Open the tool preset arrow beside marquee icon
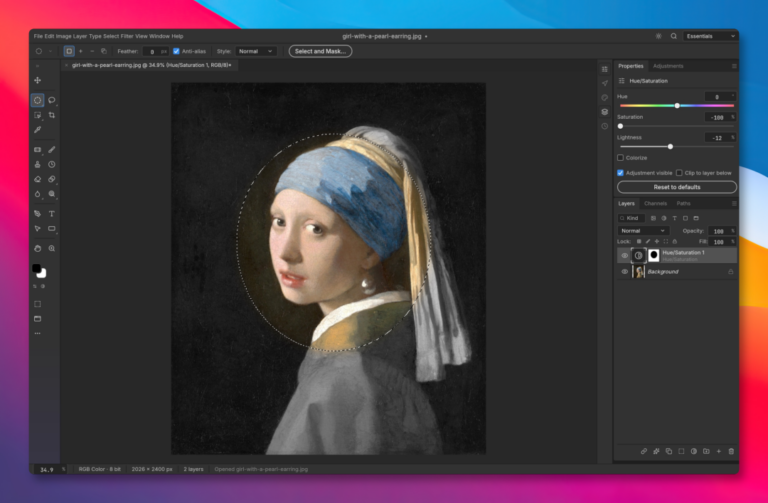768x503 pixels. pos(50,51)
